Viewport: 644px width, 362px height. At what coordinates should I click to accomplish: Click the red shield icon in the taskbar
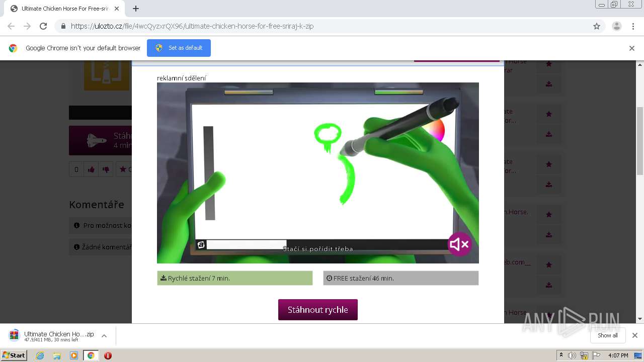click(108, 355)
